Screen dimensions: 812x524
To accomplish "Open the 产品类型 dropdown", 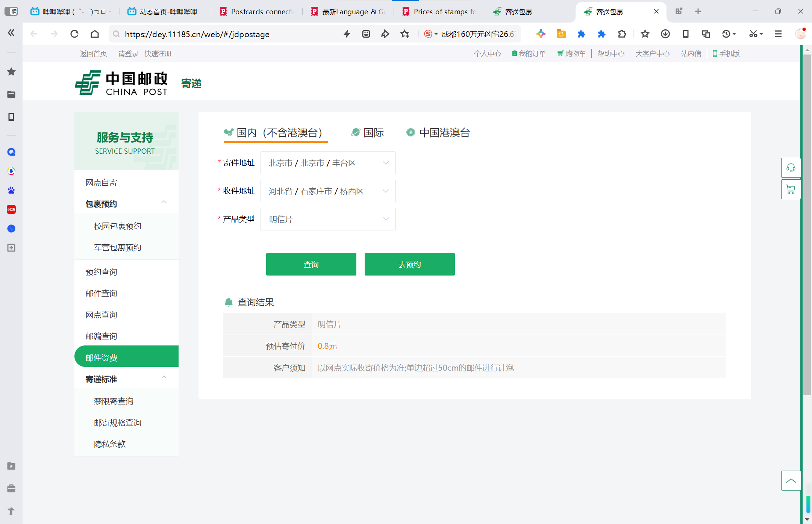I will click(x=328, y=219).
